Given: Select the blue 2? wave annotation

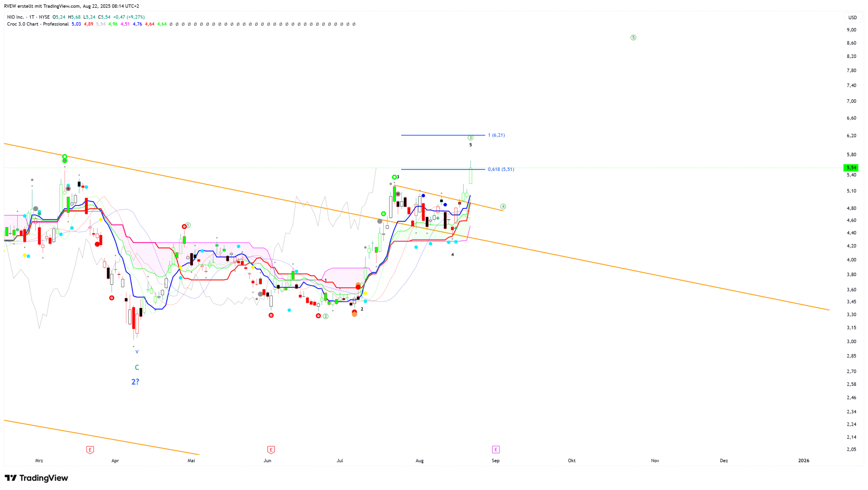Looking at the screenshot, I should point(135,382).
